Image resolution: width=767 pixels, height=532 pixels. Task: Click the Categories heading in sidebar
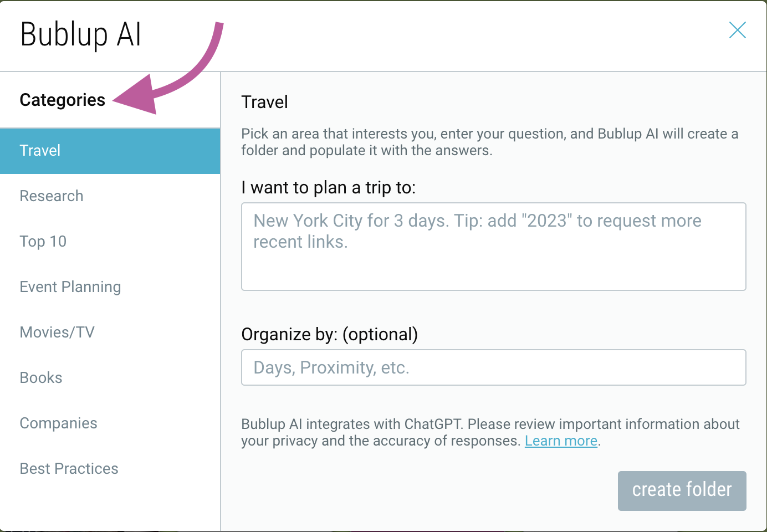[62, 100]
